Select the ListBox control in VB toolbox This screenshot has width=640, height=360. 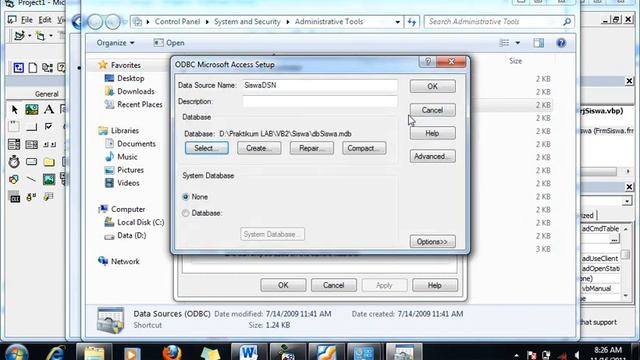[x=31, y=144]
